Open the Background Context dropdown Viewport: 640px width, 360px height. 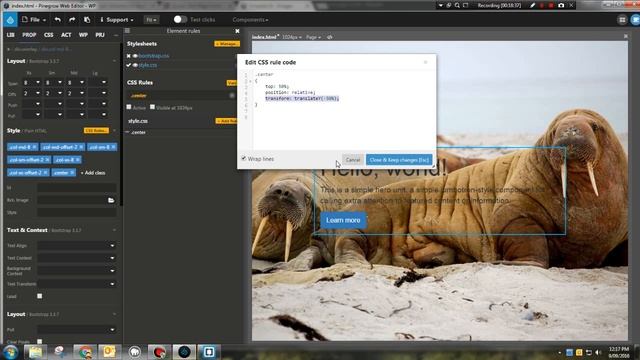coord(77,271)
